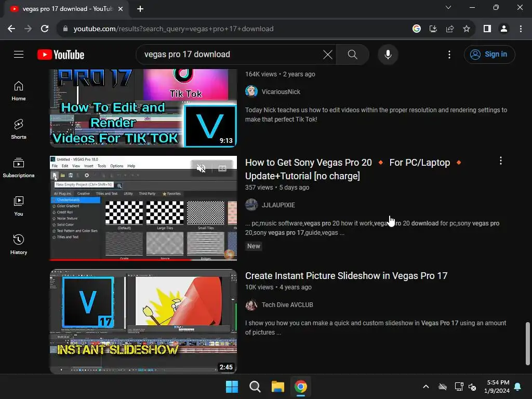
Task: Click the install app icon in address bar
Action: pos(433,29)
